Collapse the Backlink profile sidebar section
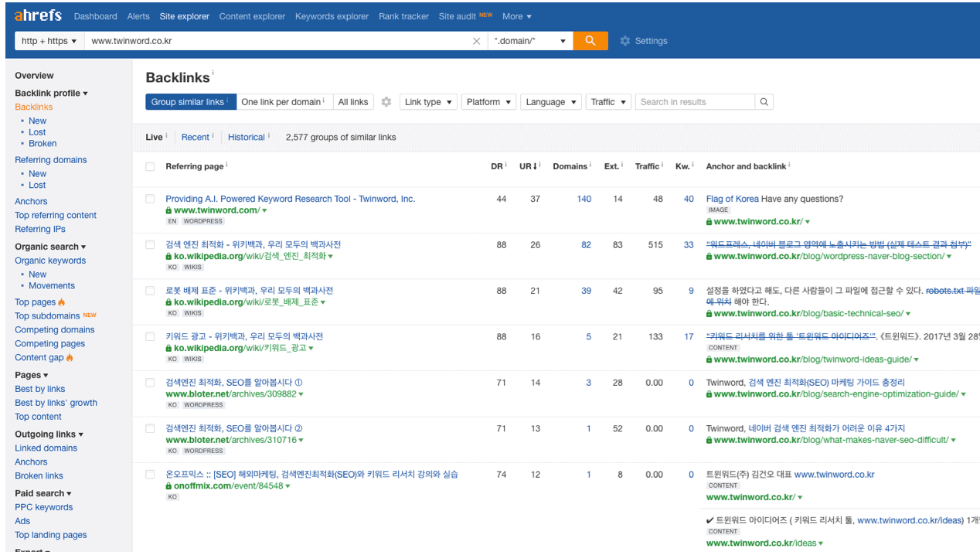The height and width of the screenshot is (552, 980). [51, 93]
